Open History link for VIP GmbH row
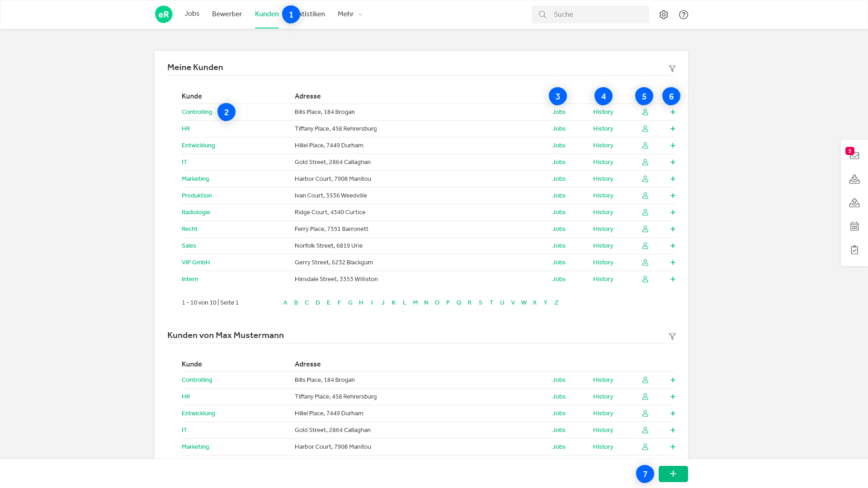This screenshot has height=488, width=868. pos(603,263)
